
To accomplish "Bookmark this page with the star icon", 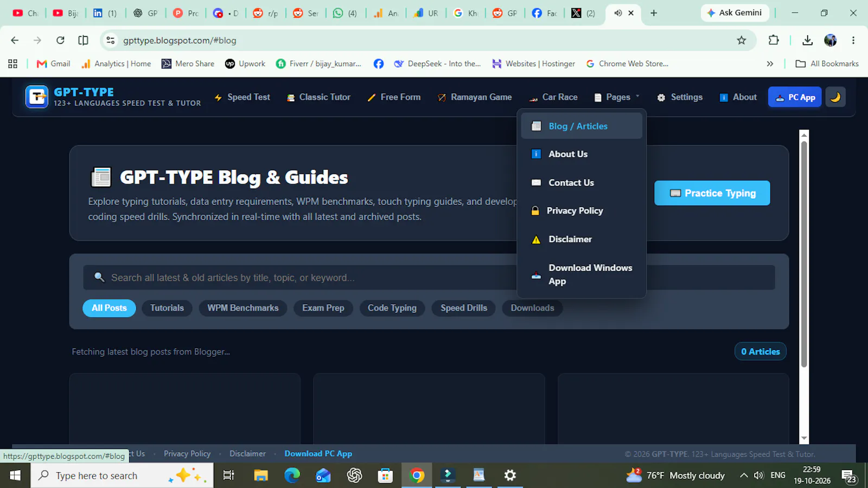I will 742,40.
